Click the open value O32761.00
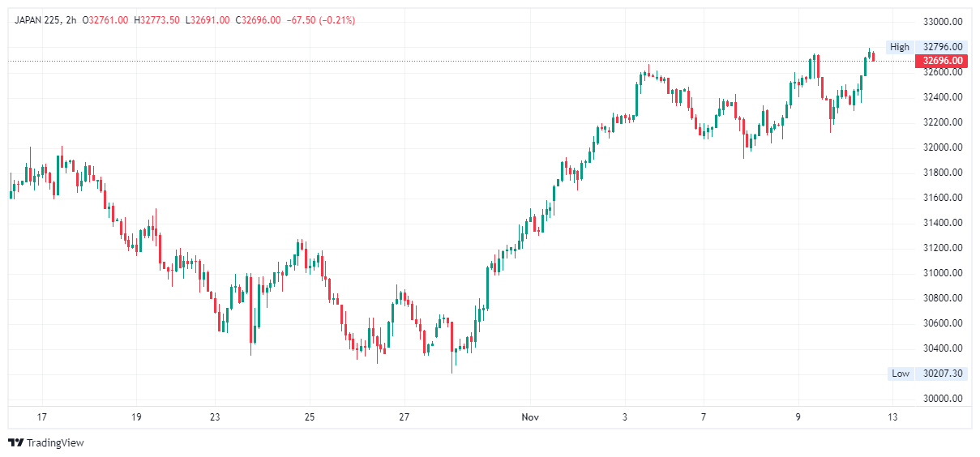Viewport: 980px width, 457px height. click(x=105, y=20)
